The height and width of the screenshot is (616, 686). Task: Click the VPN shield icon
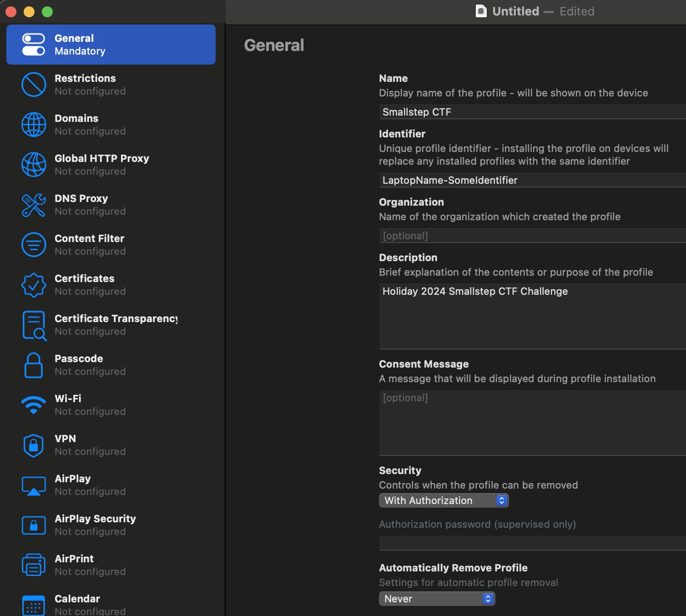click(x=34, y=444)
